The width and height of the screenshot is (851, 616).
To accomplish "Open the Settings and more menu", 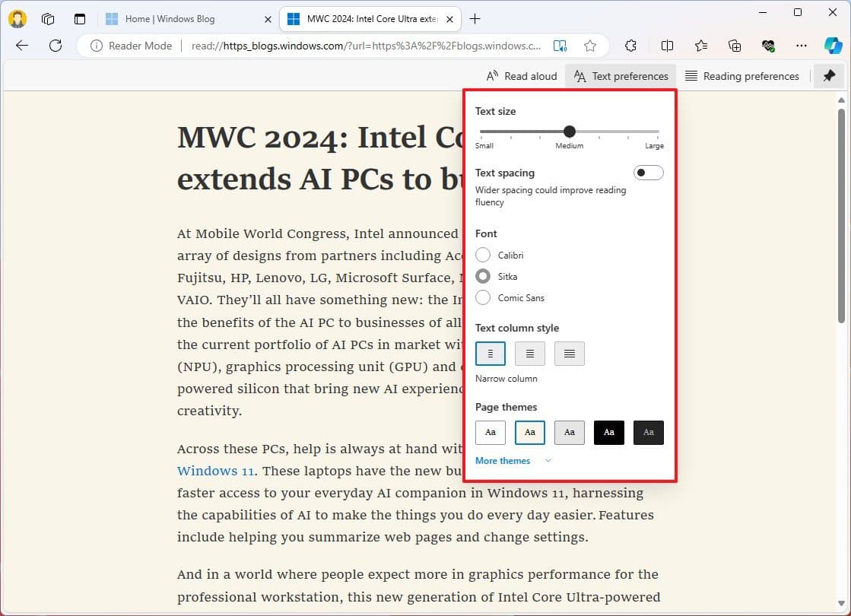I will pyautogui.click(x=801, y=46).
